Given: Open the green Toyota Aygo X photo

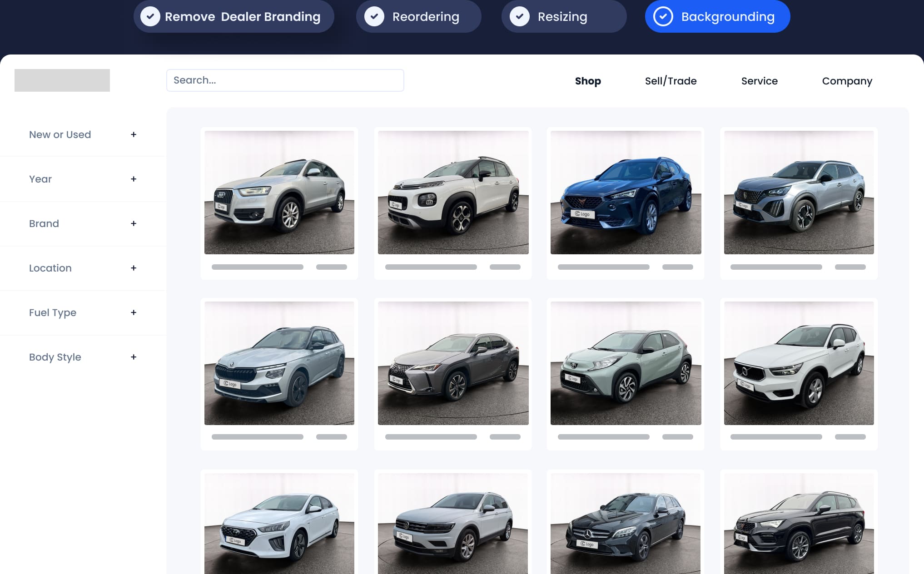Looking at the screenshot, I should click(x=626, y=363).
